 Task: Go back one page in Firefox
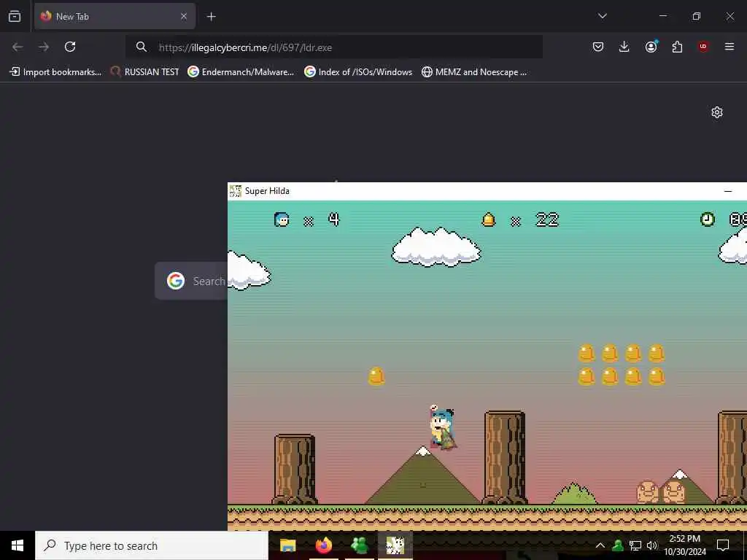tap(18, 47)
